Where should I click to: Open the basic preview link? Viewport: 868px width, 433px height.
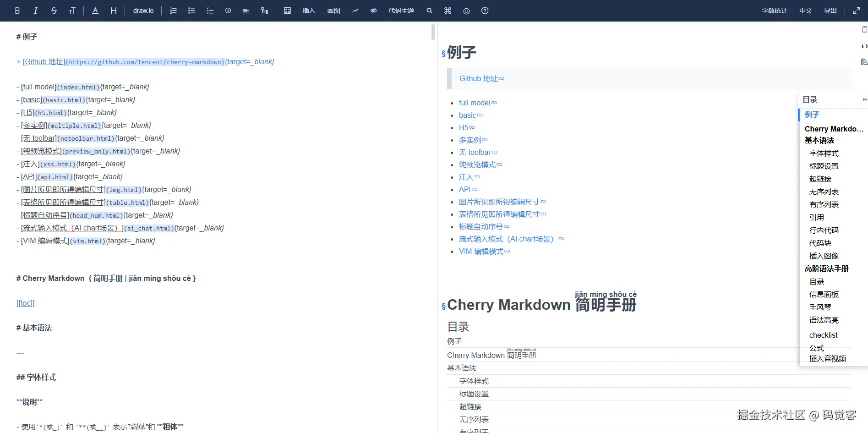coord(471,115)
